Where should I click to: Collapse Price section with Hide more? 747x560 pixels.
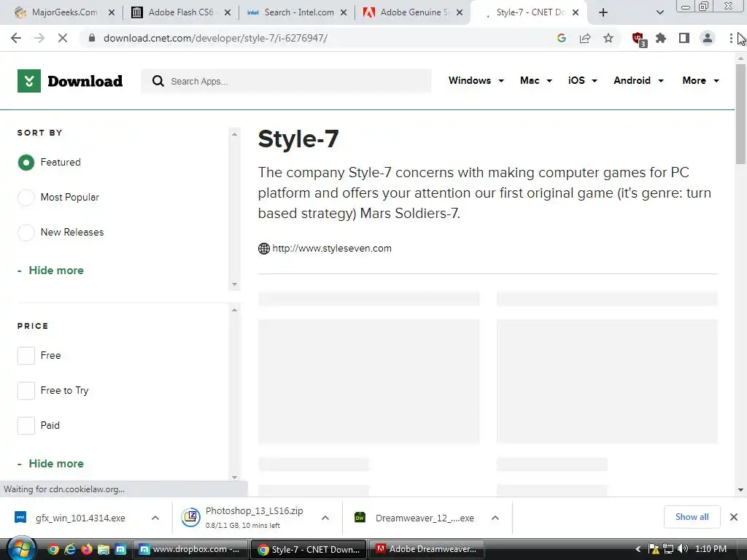click(55, 464)
